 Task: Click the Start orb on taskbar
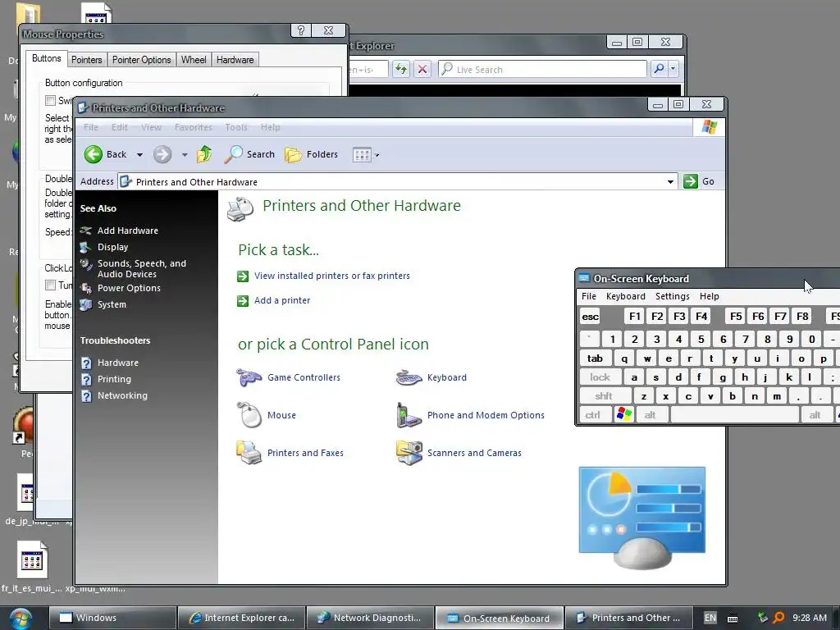[21, 619]
